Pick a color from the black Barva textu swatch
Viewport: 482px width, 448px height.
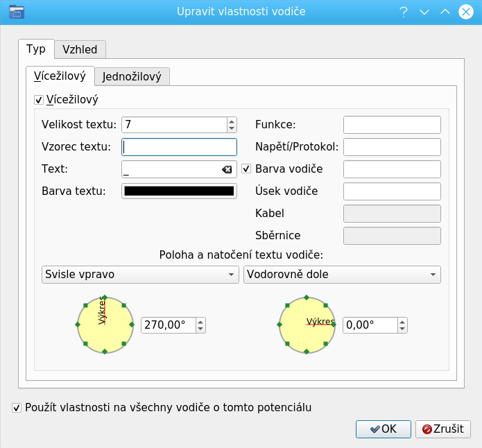pos(179,191)
